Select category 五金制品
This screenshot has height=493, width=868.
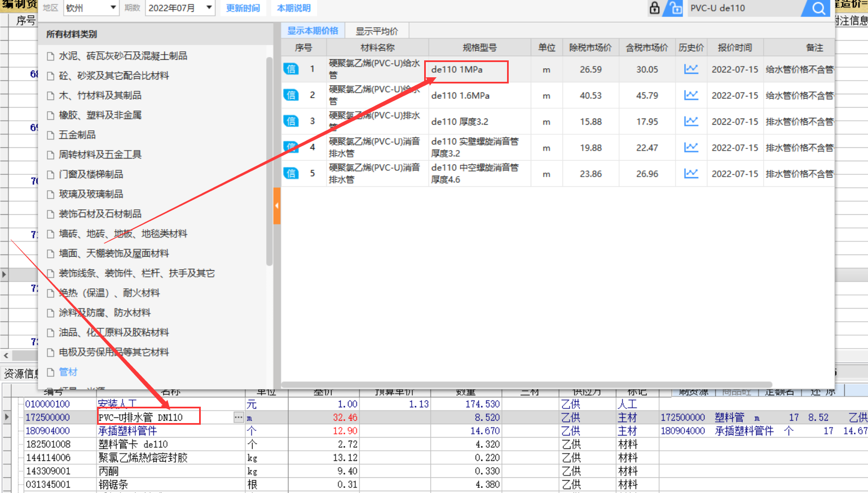tap(77, 135)
